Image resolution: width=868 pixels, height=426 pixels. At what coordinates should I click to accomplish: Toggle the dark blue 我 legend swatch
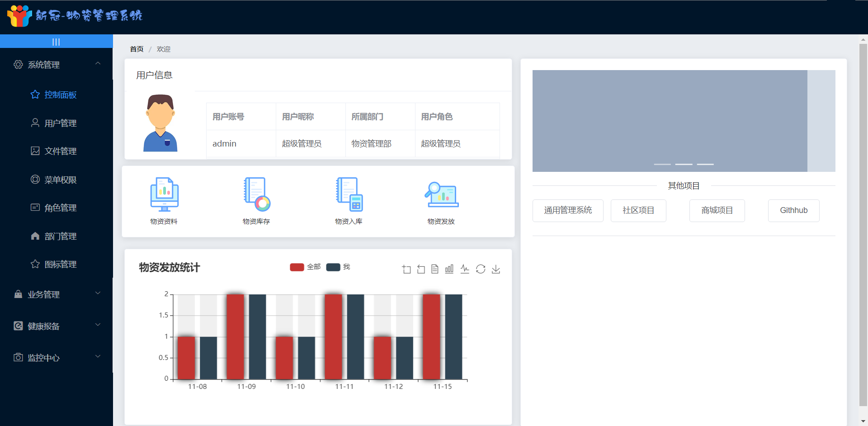click(x=333, y=267)
